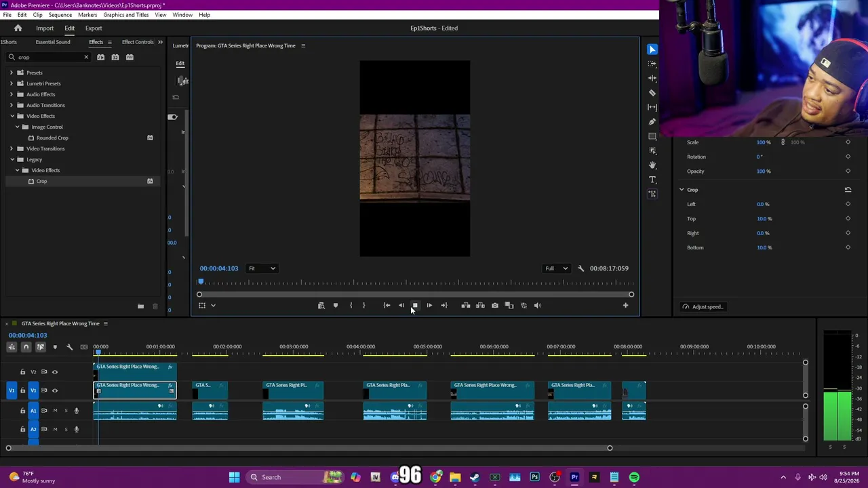Select the Rectangle tool
Viewport: 868px width, 488px height.
pyautogui.click(x=652, y=136)
